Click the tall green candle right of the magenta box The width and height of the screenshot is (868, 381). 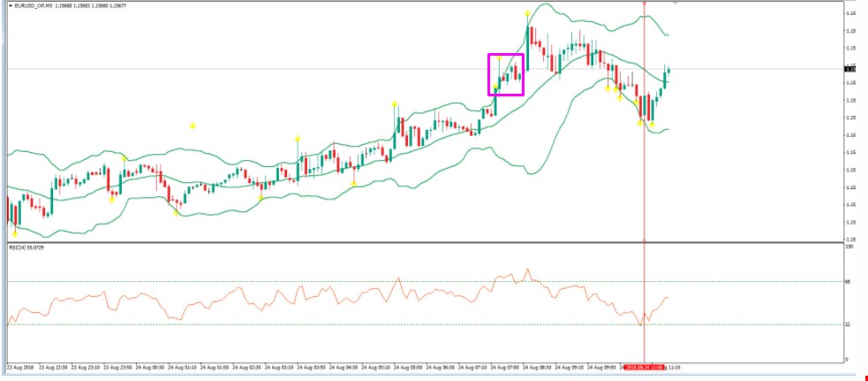tap(528, 49)
